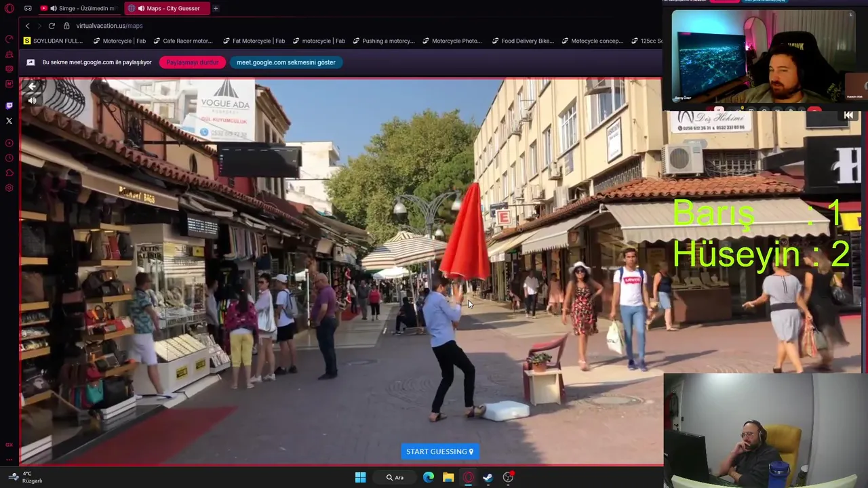The width and height of the screenshot is (868, 488).
Task: Open the Motorcycle Photo bookmark
Action: click(452, 41)
